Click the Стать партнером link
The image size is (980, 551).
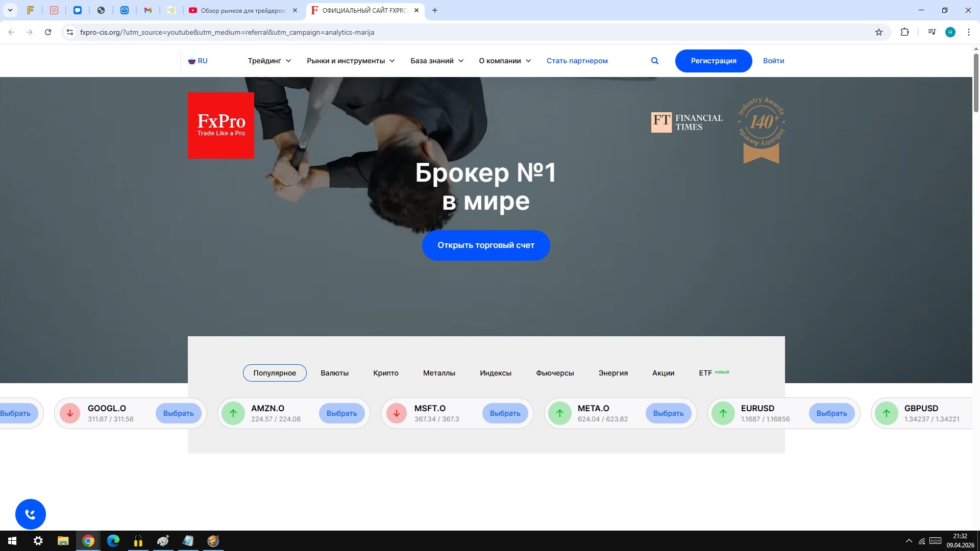(x=577, y=61)
